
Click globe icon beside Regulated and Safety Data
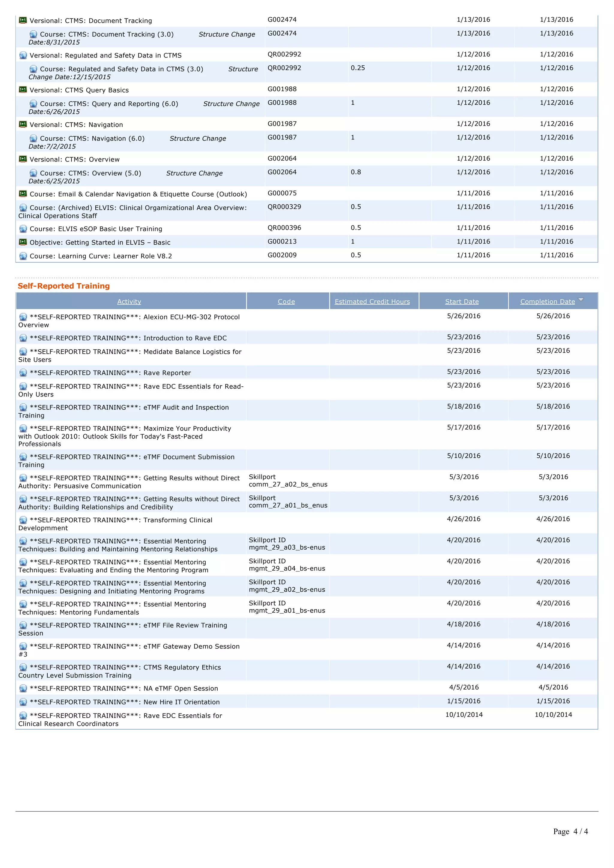(23, 55)
